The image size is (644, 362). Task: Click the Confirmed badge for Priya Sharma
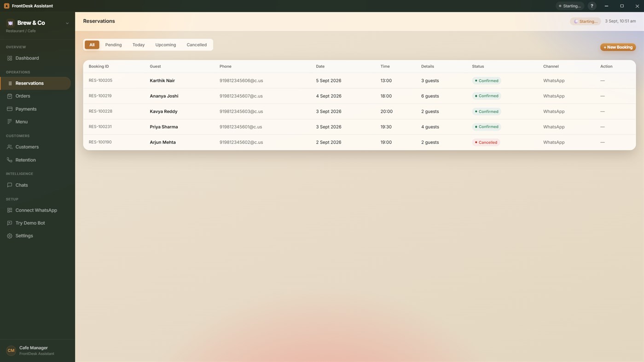[x=487, y=127]
